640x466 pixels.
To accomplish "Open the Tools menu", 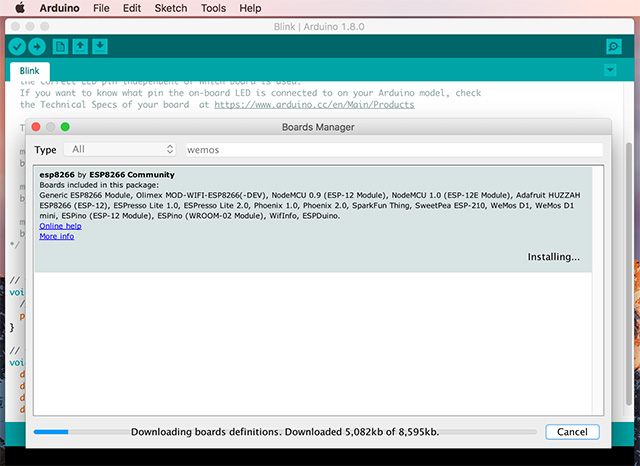I will pyautogui.click(x=213, y=8).
